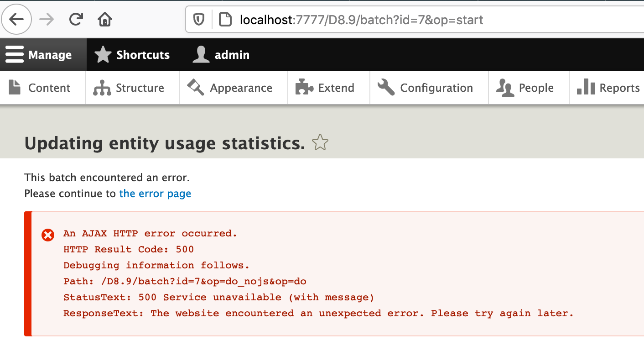Viewport: 644px width, 356px height.
Task: Click the browser forward arrow button
Action: tap(47, 20)
